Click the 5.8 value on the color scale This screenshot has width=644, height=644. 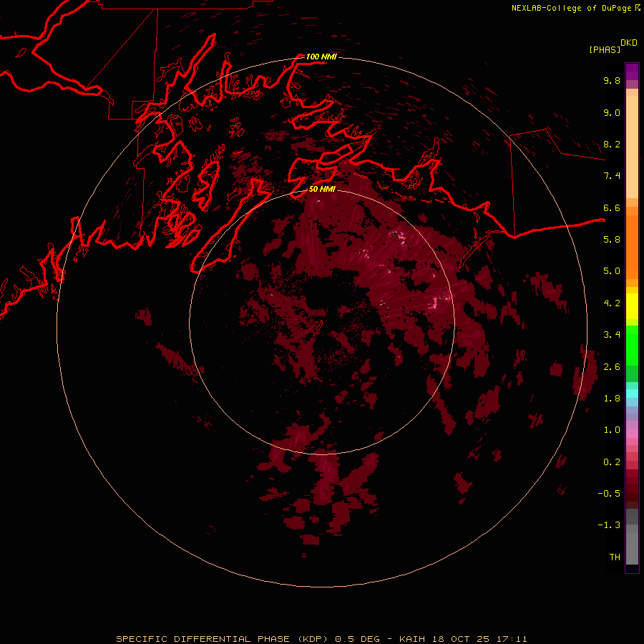click(x=612, y=240)
